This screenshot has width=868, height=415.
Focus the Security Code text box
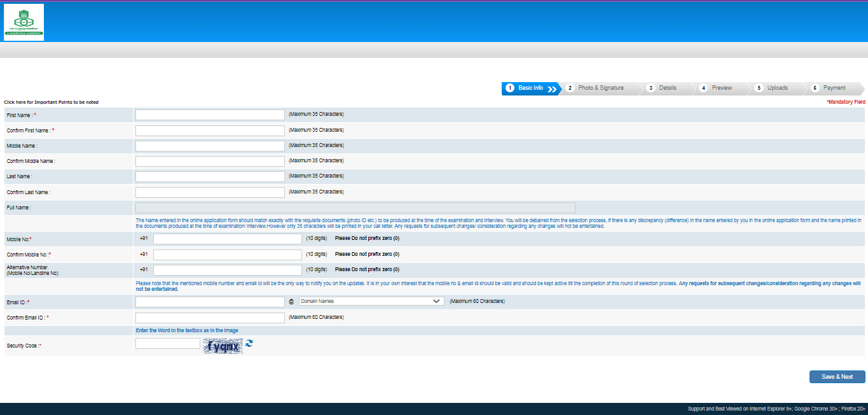[168, 344]
